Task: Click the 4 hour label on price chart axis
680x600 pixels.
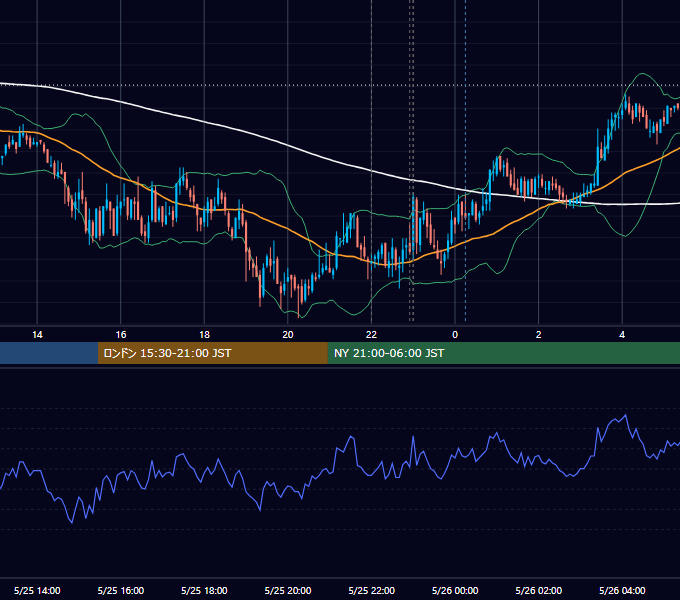Action: [622, 335]
